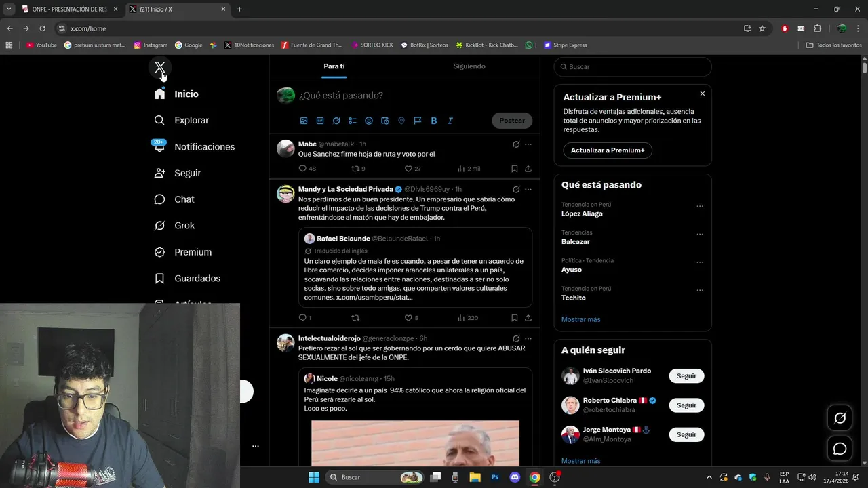Open Rafael Belaunde quoted post
This screenshot has height=488, width=868.
415,268
